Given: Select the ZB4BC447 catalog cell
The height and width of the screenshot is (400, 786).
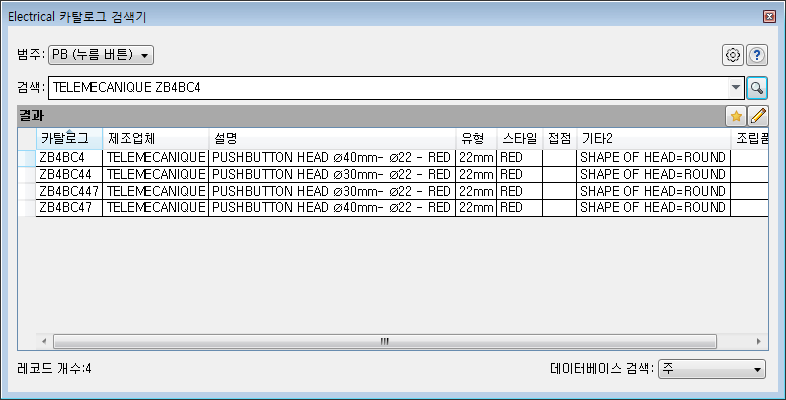Looking at the screenshot, I should [69, 191].
